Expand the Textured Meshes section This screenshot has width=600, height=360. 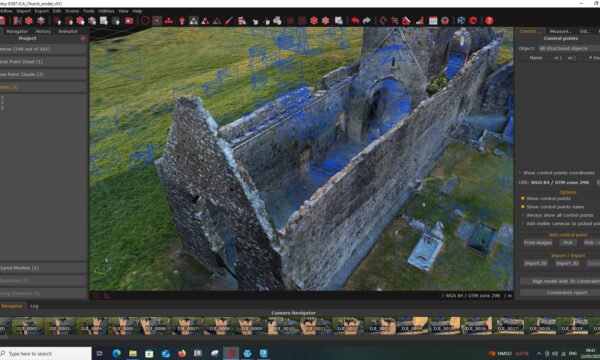coord(43,268)
